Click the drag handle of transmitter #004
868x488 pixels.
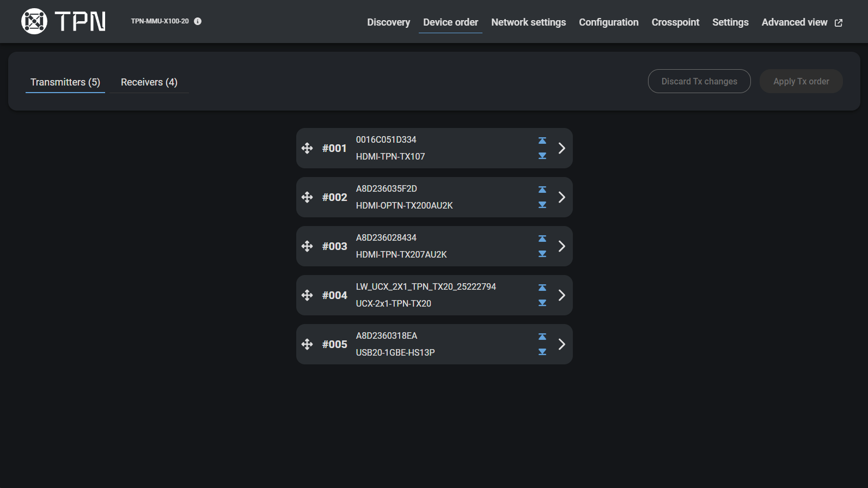307,295
